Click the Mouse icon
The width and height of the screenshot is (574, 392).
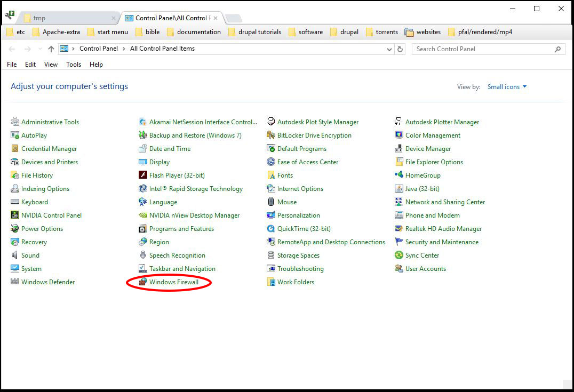271,202
